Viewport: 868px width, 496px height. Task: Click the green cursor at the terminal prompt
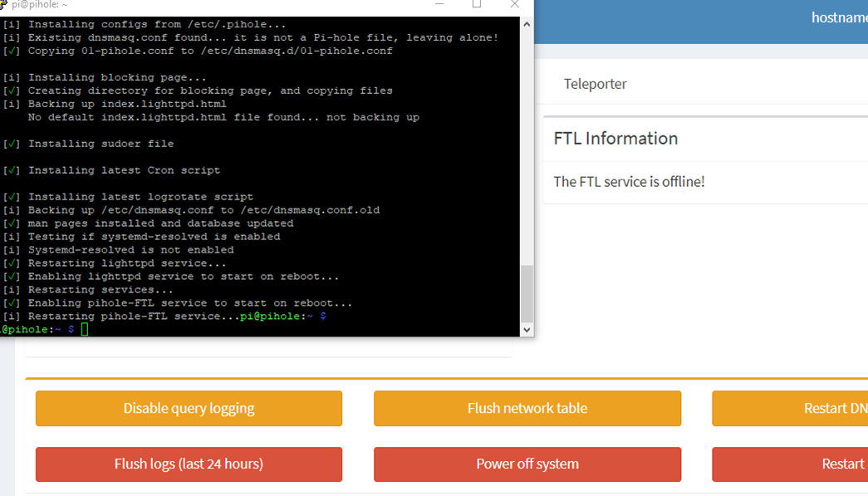pos(85,329)
